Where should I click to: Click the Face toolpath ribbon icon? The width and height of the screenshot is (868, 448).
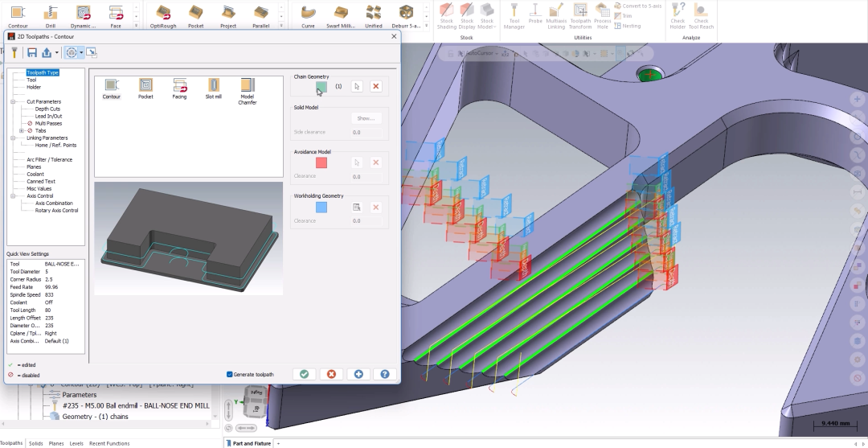click(x=116, y=16)
